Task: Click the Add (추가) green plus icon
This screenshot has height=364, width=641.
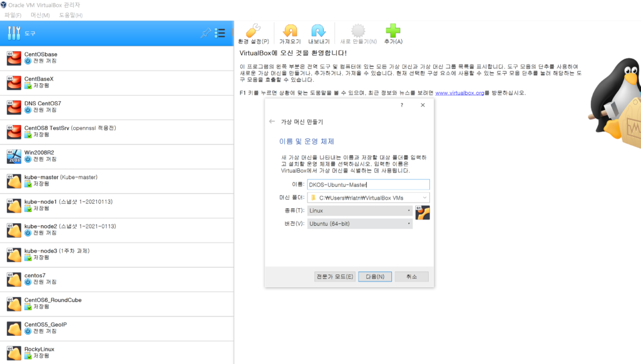Action: tap(393, 31)
